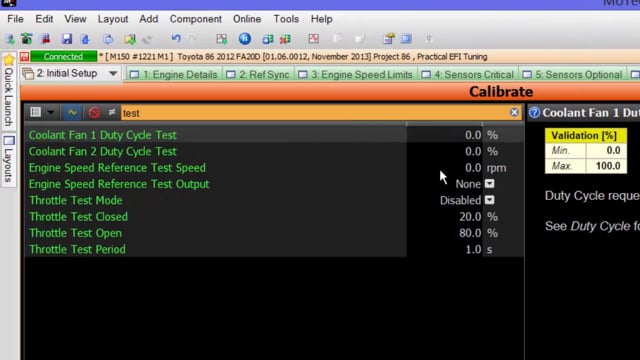Image resolution: width=640 pixels, height=360 pixels.
Task: Select Throttle Test Period parameter
Action: coord(77,249)
